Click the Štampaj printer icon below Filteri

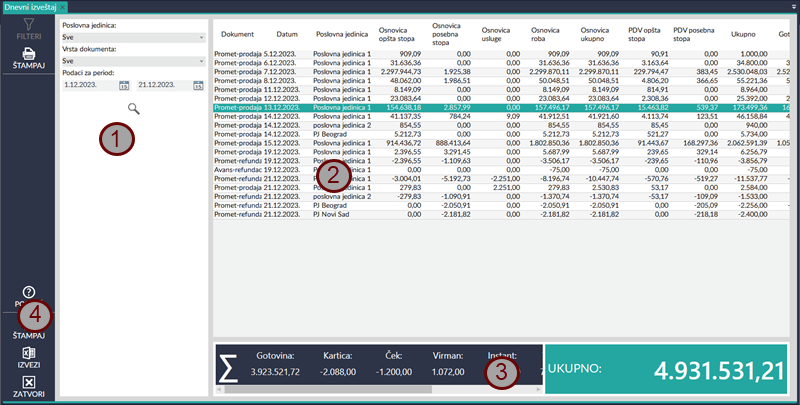coord(29,53)
